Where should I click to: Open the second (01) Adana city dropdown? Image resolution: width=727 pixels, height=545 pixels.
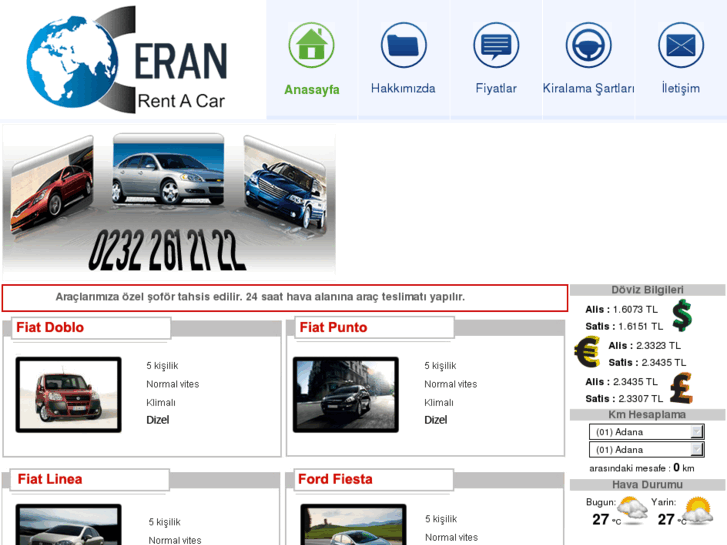647,449
